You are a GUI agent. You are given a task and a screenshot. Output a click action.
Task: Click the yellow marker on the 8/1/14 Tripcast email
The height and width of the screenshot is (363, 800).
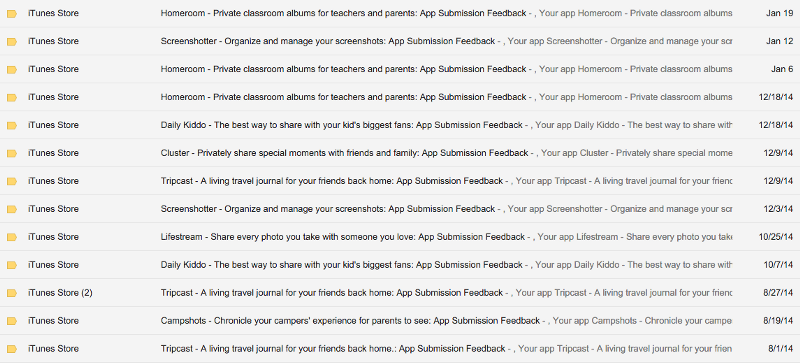(x=12, y=349)
